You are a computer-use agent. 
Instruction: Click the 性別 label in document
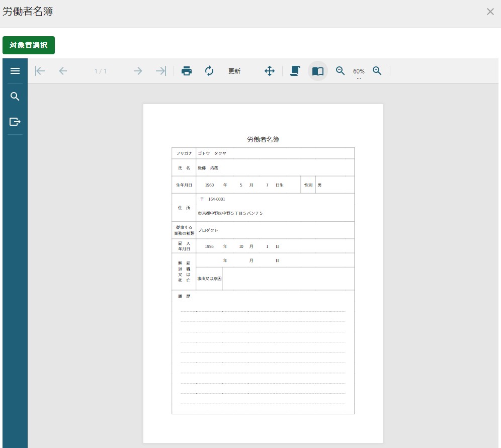tap(308, 185)
